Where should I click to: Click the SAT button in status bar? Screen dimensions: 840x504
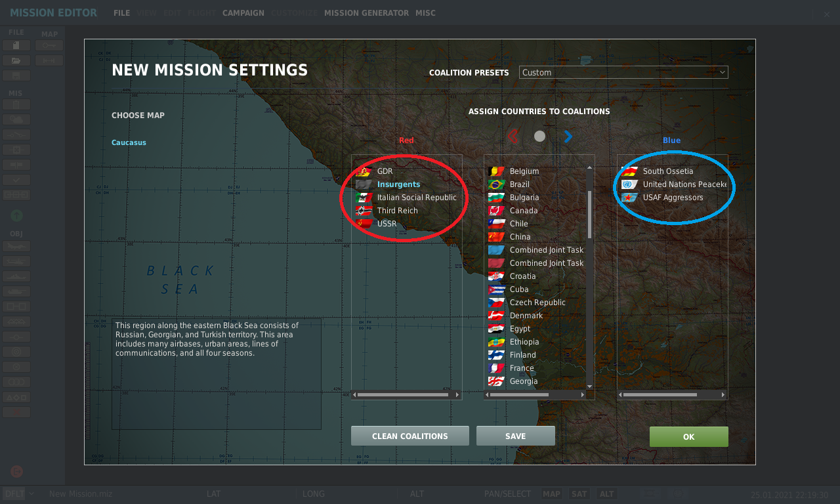(x=579, y=494)
